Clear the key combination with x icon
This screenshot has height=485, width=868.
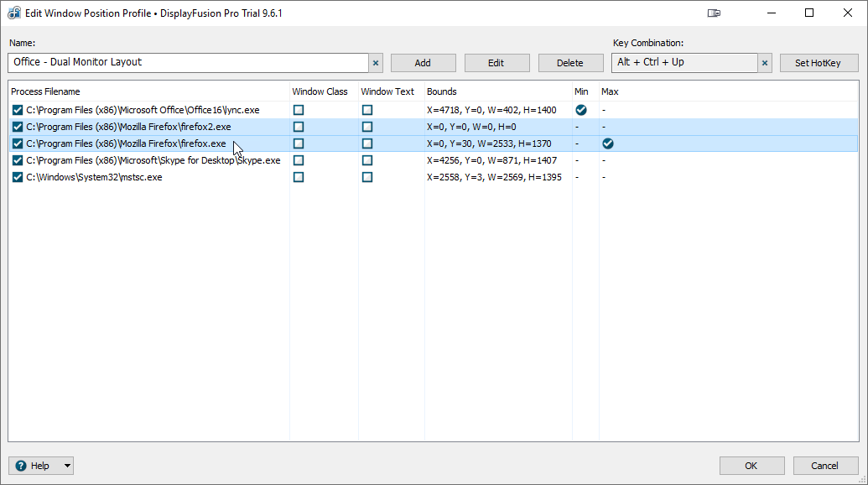click(x=764, y=63)
